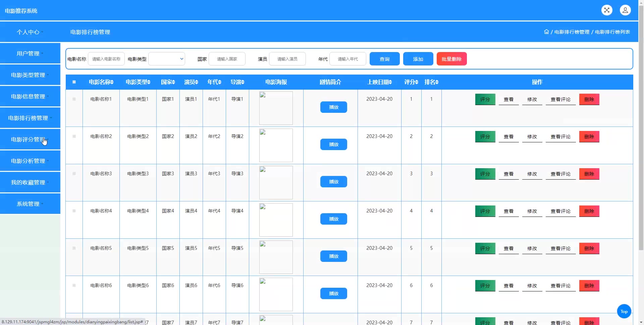
Task: Click the 年代 search input field
Action: pyautogui.click(x=348, y=59)
